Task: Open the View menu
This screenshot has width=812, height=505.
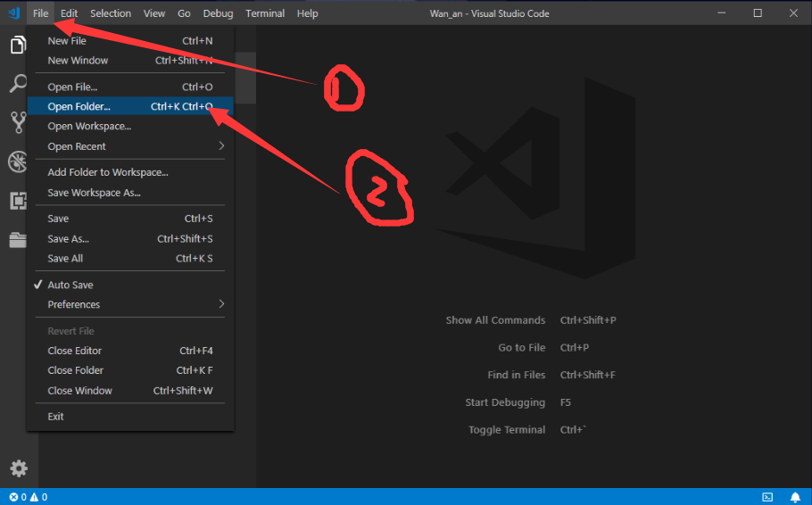Action: [x=153, y=13]
